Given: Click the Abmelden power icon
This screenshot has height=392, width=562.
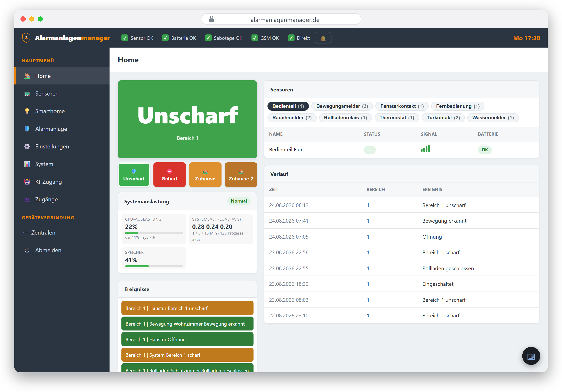Looking at the screenshot, I should 27,250.
